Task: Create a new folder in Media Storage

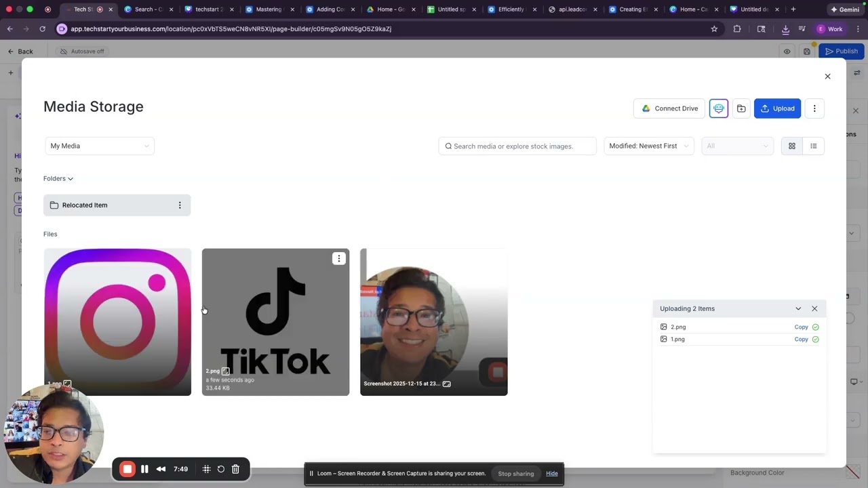Action: coord(741,108)
